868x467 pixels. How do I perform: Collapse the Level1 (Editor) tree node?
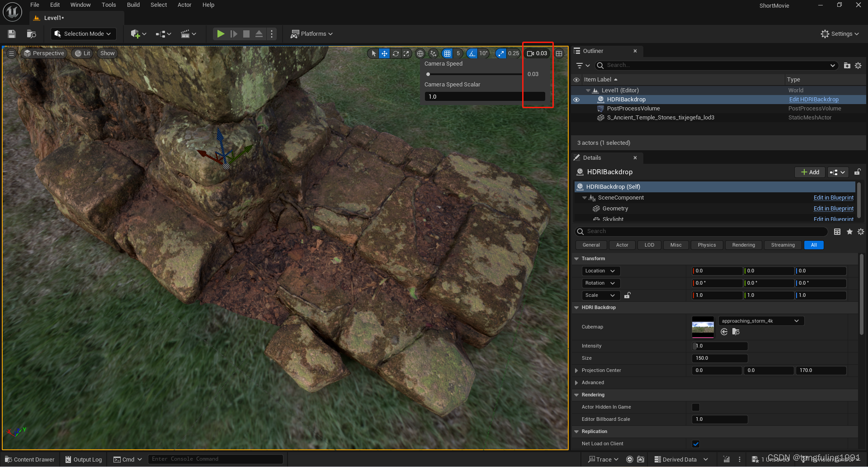coord(588,91)
